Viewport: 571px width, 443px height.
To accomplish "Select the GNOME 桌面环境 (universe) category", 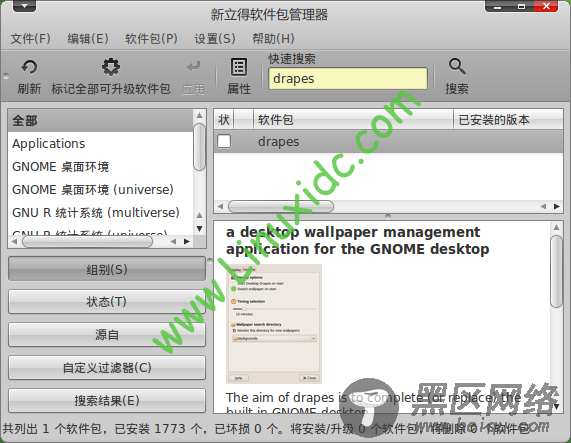I will click(x=100, y=190).
